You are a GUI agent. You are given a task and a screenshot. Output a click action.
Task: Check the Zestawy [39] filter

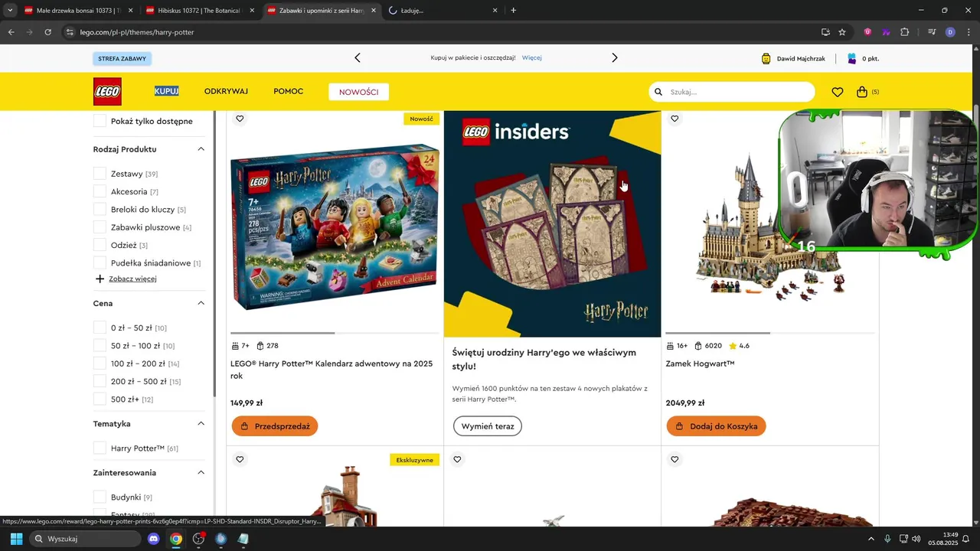(x=100, y=174)
